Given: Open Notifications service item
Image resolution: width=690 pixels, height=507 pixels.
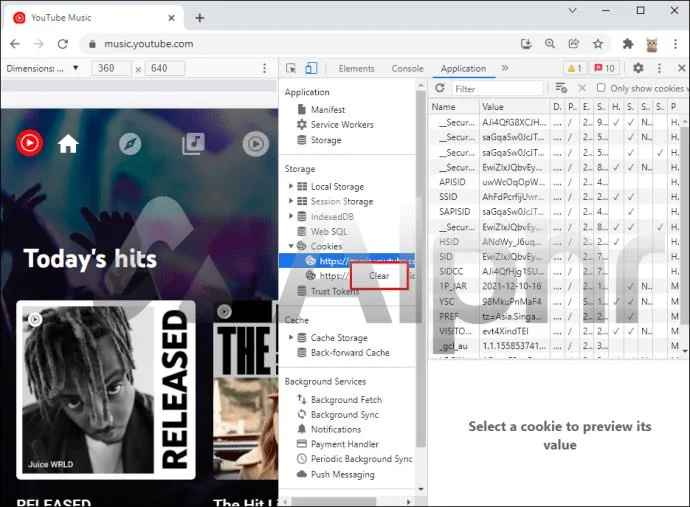Looking at the screenshot, I should (336, 429).
